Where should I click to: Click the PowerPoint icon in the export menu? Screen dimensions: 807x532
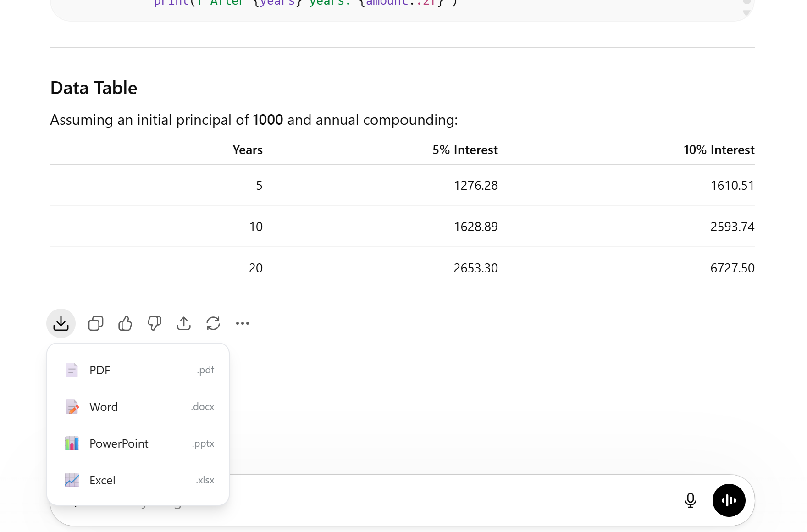[72, 443]
